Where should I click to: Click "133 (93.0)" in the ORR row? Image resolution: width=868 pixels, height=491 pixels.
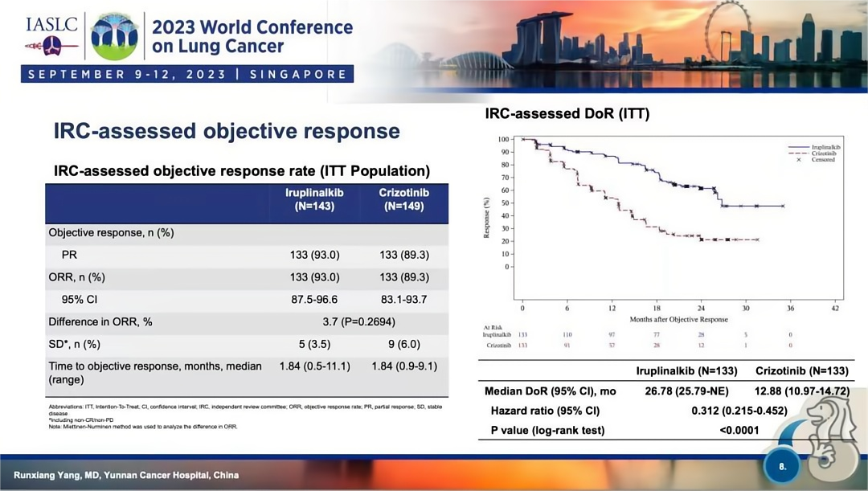(x=315, y=276)
